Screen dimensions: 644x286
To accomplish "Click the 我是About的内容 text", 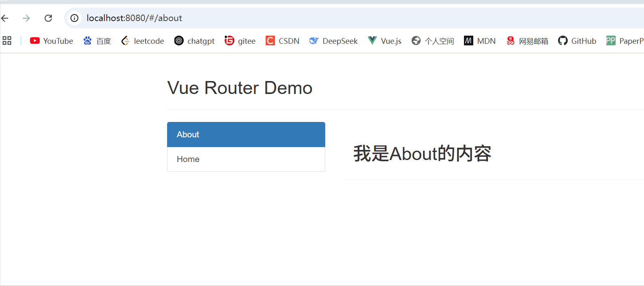I will [422, 154].
